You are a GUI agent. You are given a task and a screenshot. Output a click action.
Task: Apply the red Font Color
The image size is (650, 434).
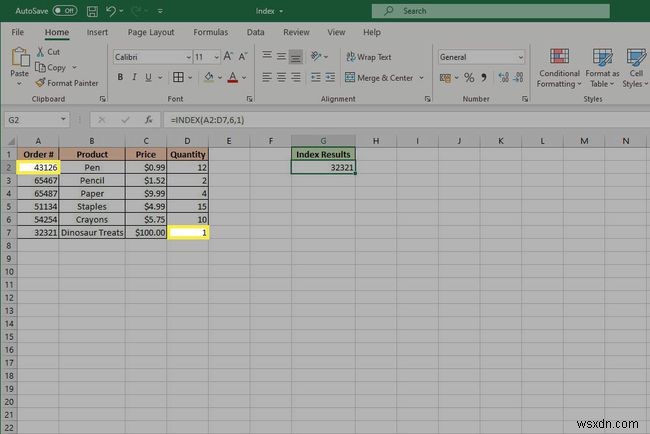pyautogui.click(x=233, y=78)
